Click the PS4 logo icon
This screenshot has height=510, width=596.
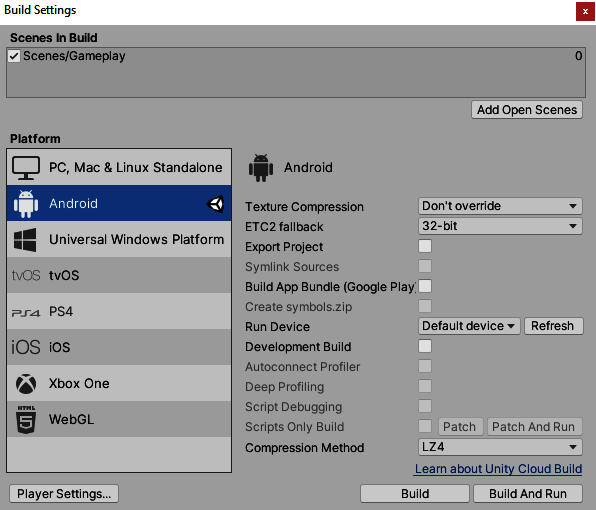point(26,313)
